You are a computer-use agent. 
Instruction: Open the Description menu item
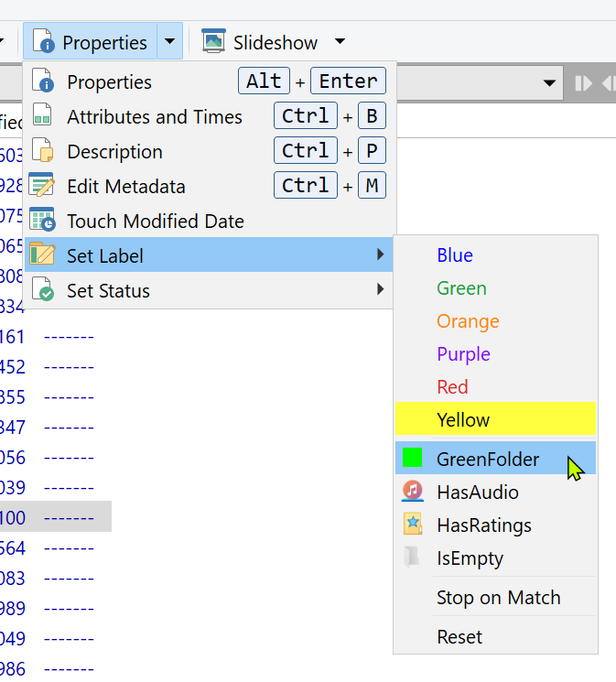pyautogui.click(x=209, y=151)
